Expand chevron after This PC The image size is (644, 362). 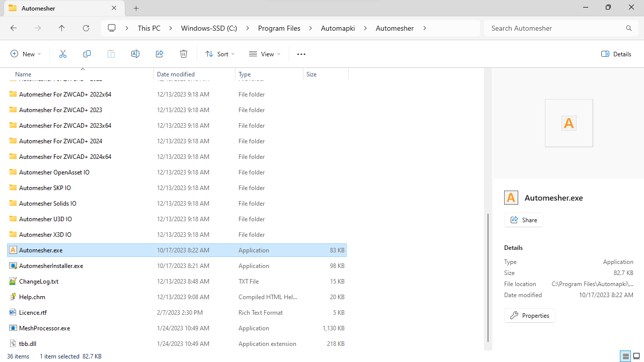click(171, 28)
